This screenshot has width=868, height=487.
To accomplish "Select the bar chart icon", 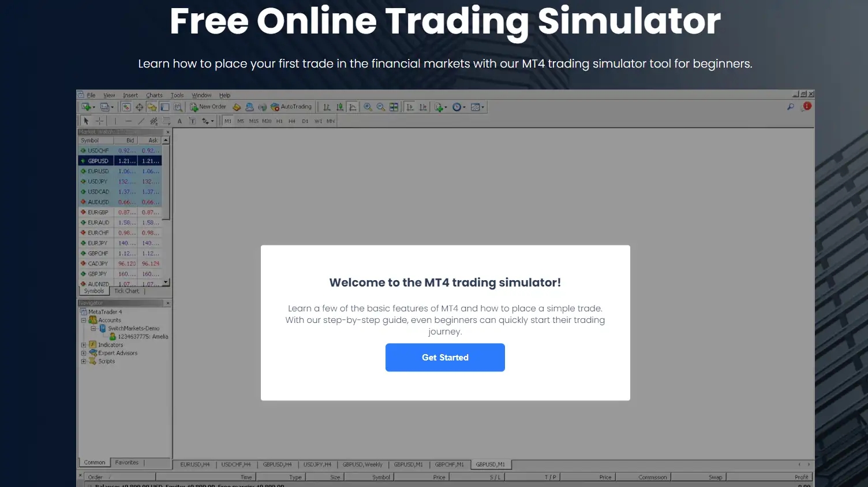I will click(327, 107).
